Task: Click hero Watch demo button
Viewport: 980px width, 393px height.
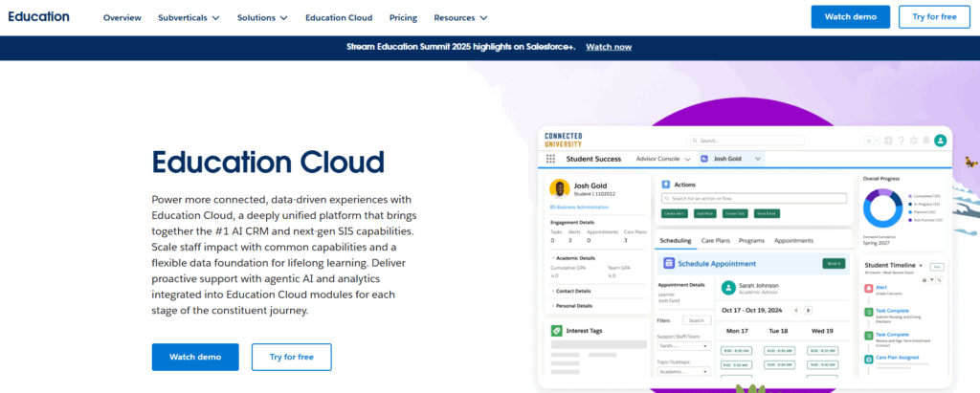Action: [x=195, y=357]
